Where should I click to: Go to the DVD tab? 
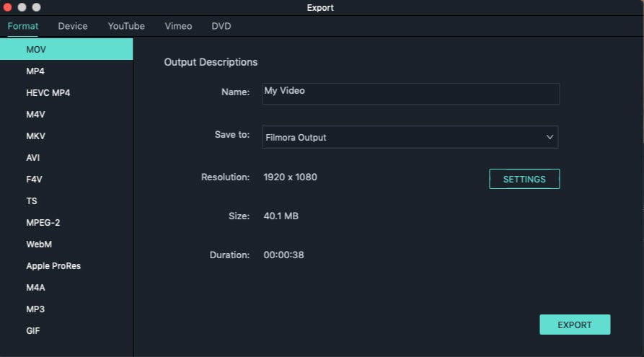[221, 26]
